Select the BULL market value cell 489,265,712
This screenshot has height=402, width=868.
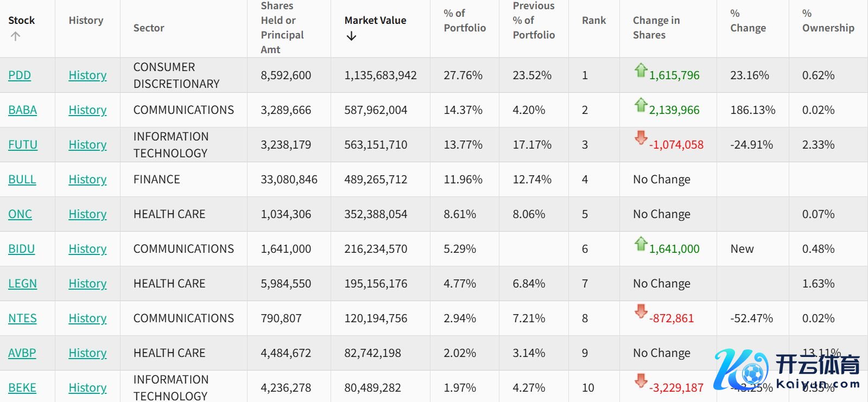point(376,180)
